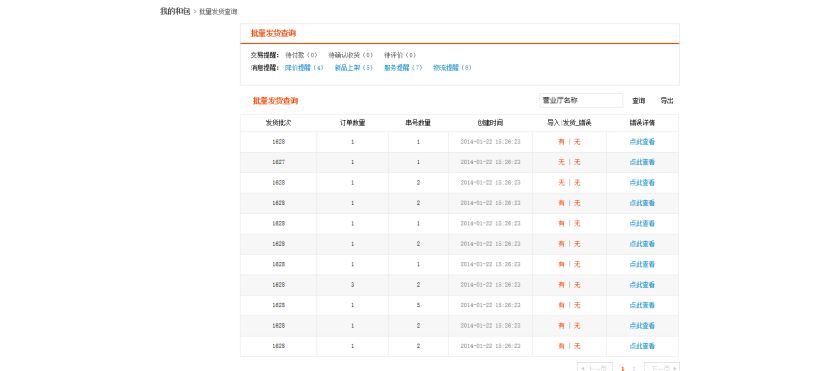Screen dimensions: 840x371
Task: Select the serial count cell showing 5
Action: [418, 305]
